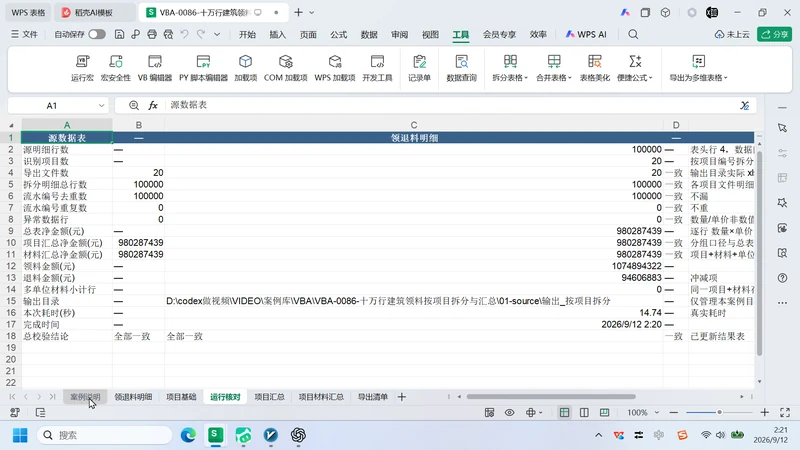Switch to 视图 ribbon tab

tap(430, 34)
